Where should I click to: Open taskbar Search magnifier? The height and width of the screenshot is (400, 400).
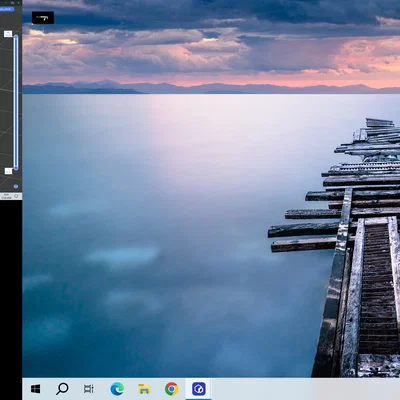(62, 389)
